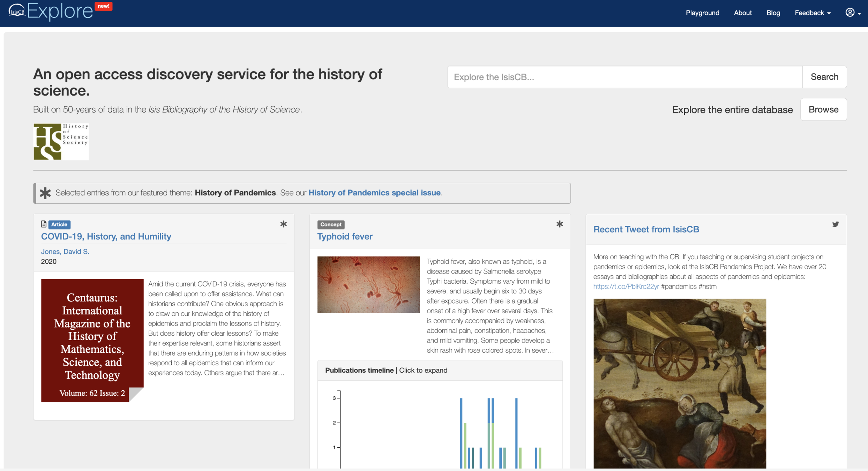The image size is (868, 471).
Task: Click the tweet link t.co/PblKrc22yr
Action: point(626,286)
